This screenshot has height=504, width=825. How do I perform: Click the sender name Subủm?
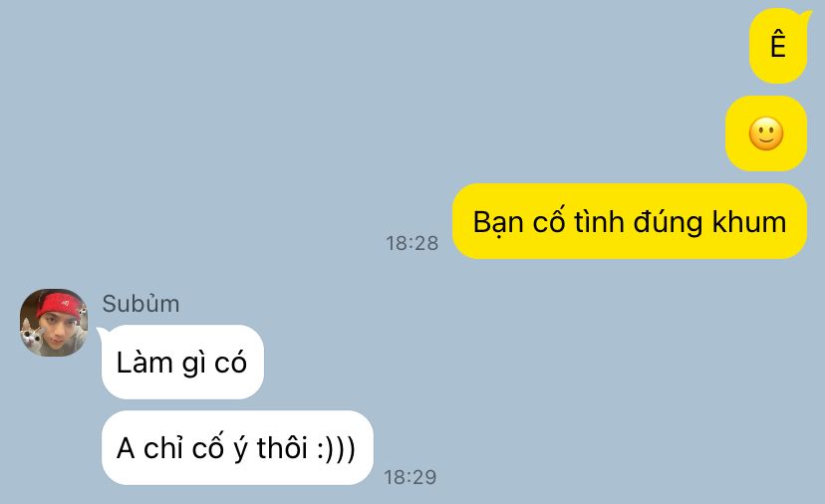tap(141, 304)
